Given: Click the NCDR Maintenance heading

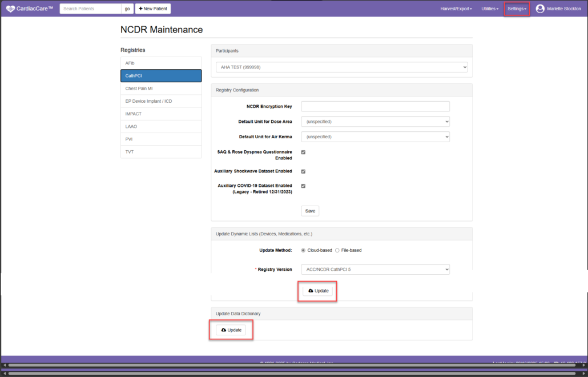Looking at the screenshot, I should coord(162,30).
